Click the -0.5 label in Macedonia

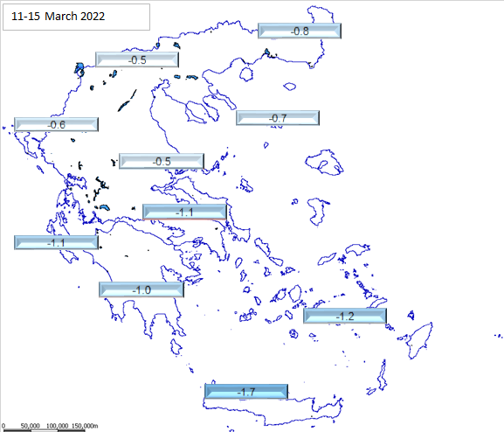click(137, 59)
